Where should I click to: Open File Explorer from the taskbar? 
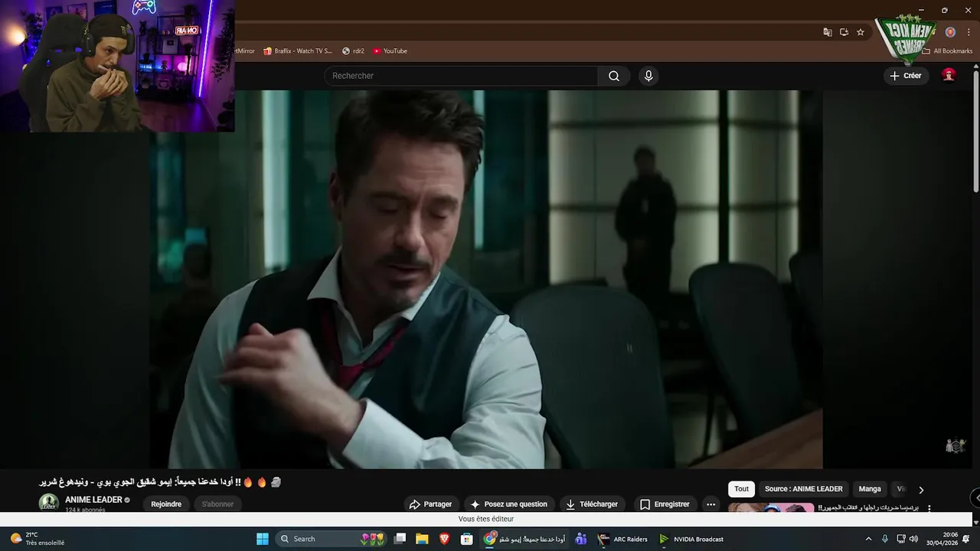pos(422,539)
